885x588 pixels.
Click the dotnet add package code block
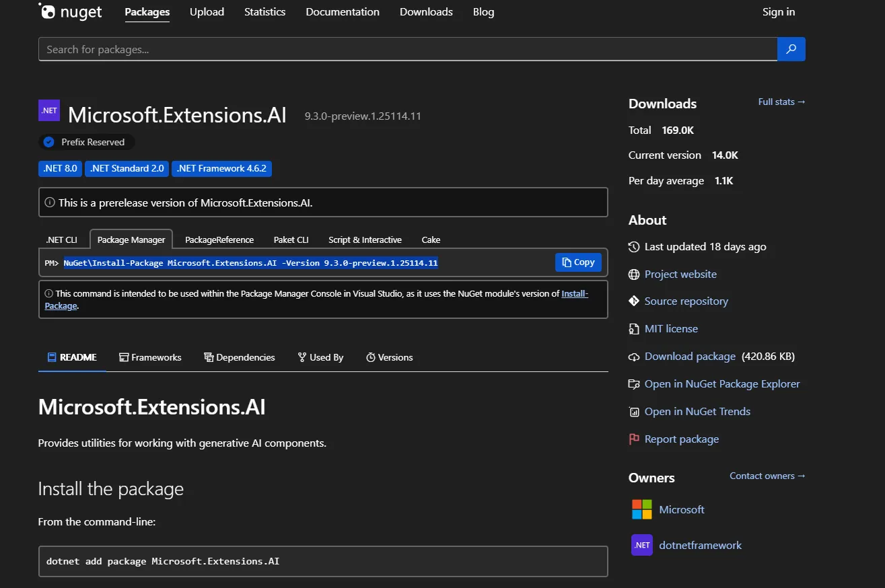pyautogui.click(x=323, y=561)
